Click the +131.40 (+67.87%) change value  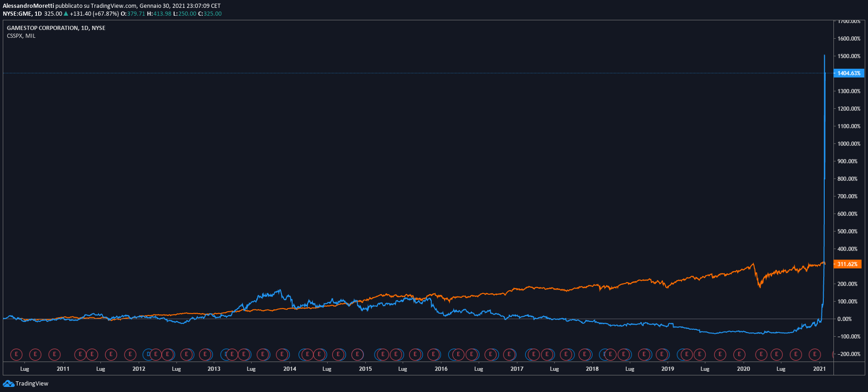click(x=94, y=14)
